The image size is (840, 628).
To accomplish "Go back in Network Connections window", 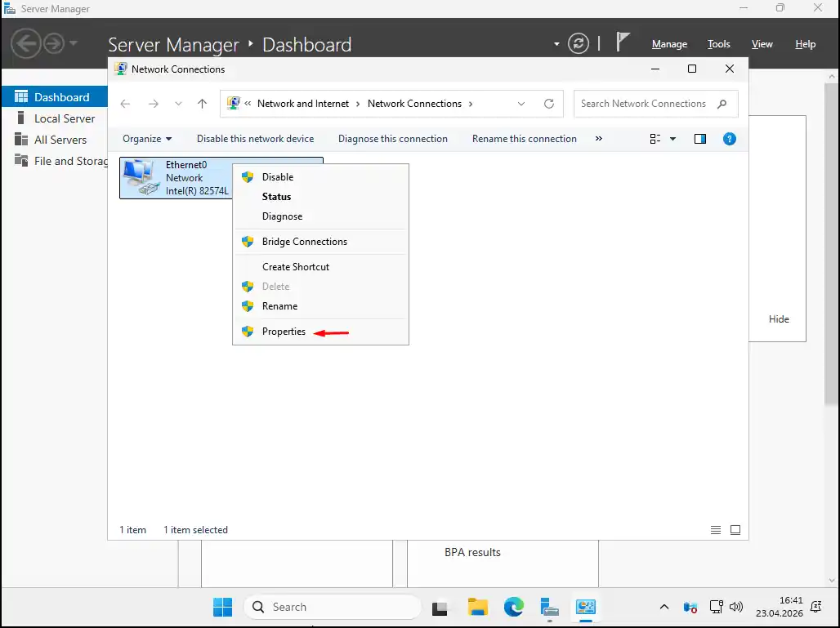I will (125, 104).
